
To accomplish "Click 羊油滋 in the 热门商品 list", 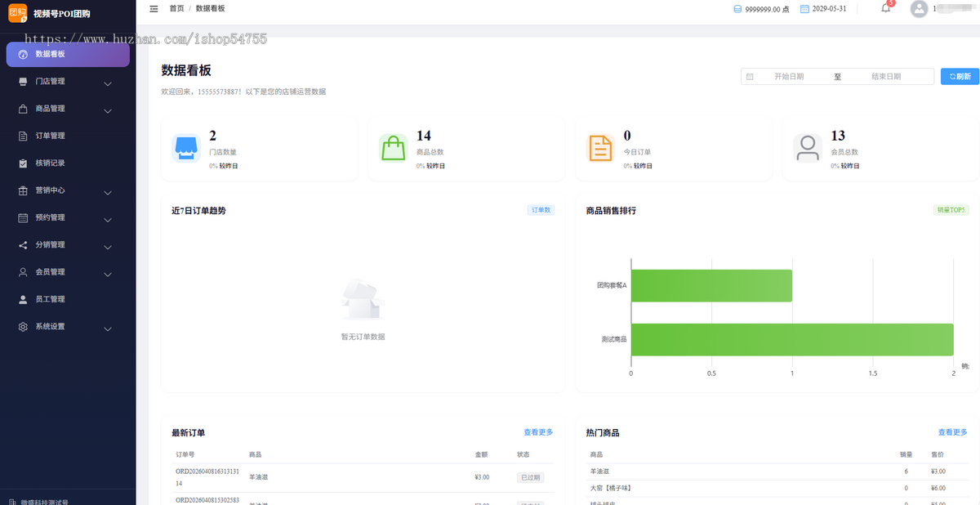I will click(x=599, y=471).
